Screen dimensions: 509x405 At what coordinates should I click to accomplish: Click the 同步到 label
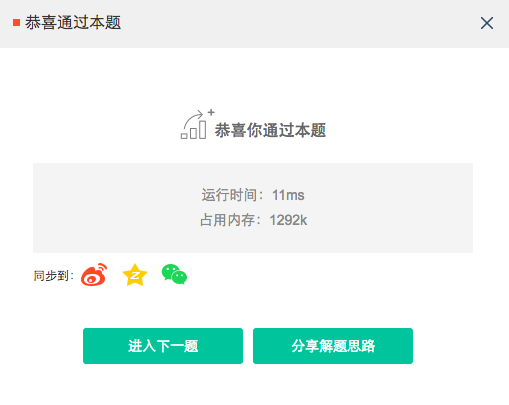53,276
